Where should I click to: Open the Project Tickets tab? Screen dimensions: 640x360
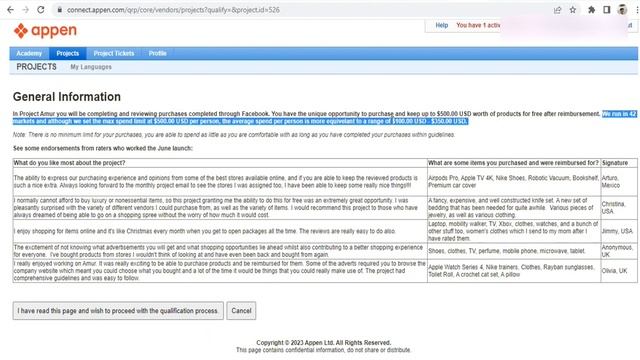(x=114, y=53)
